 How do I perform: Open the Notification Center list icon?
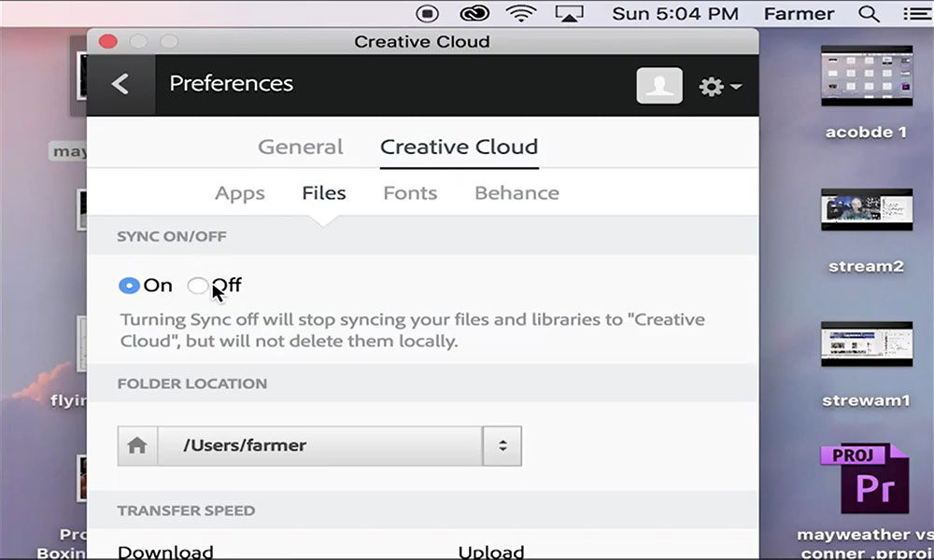(917, 13)
